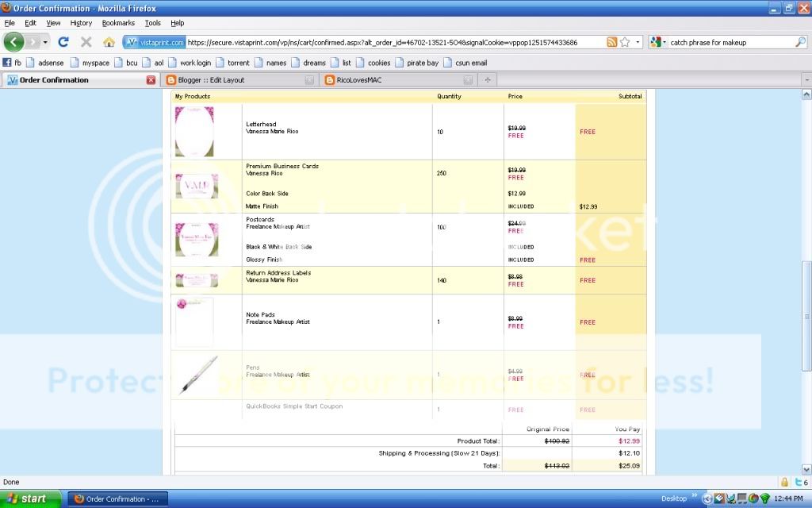Open the Twitter bird add-on in status bar
This screenshot has width=812, height=508.
[x=799, y=482]
